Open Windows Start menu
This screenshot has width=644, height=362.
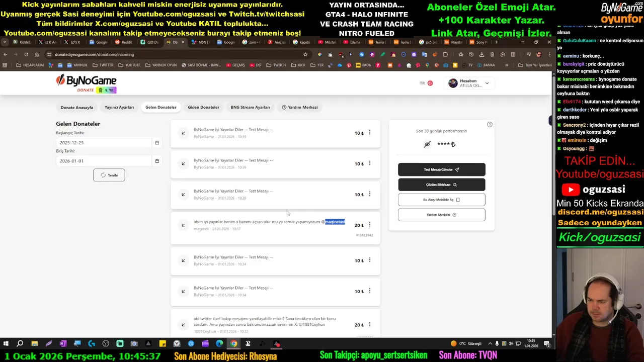(x=6, y=344)
